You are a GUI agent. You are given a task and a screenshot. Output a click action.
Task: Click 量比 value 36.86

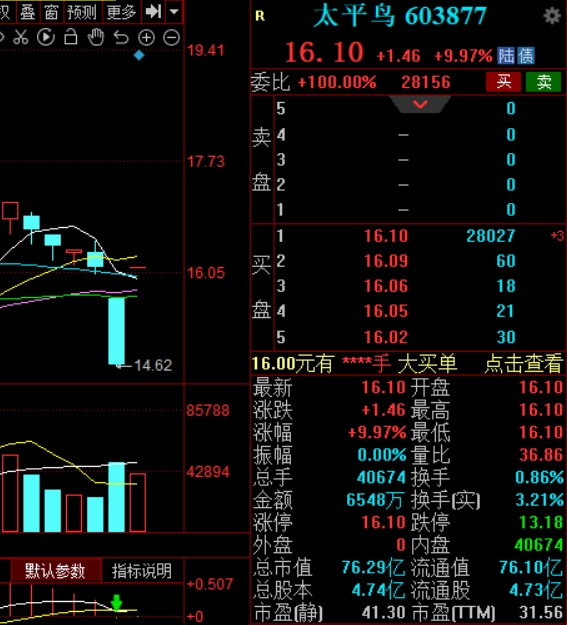pos(541,455)
